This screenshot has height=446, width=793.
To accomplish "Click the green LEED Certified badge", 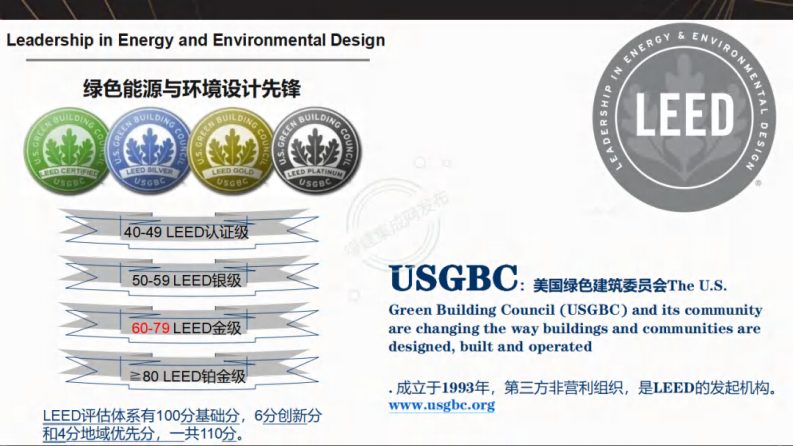I will point(68,151).
